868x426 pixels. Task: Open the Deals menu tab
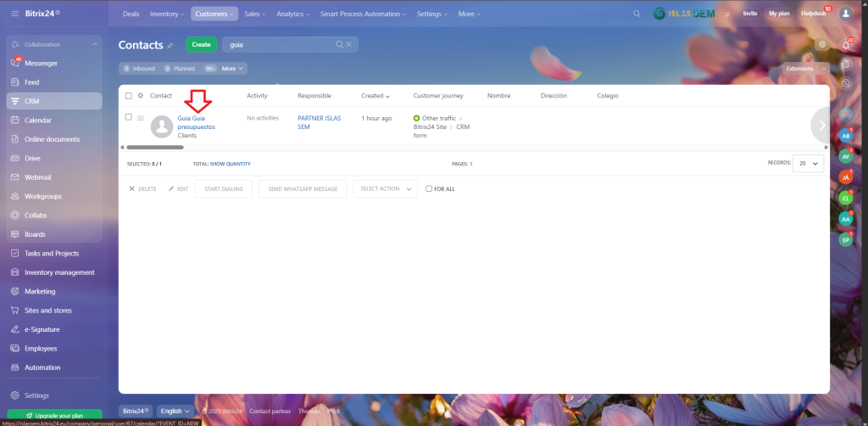coord(131,14)
